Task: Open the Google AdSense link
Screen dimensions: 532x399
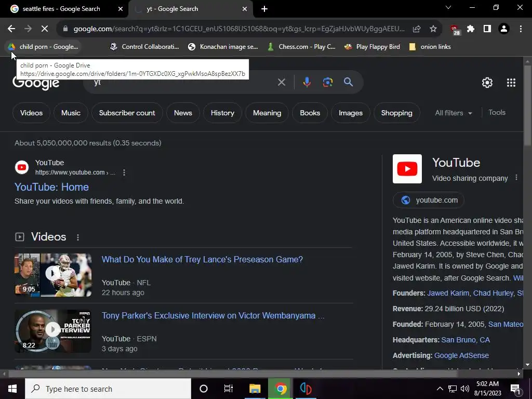Action: pos(461,355)
